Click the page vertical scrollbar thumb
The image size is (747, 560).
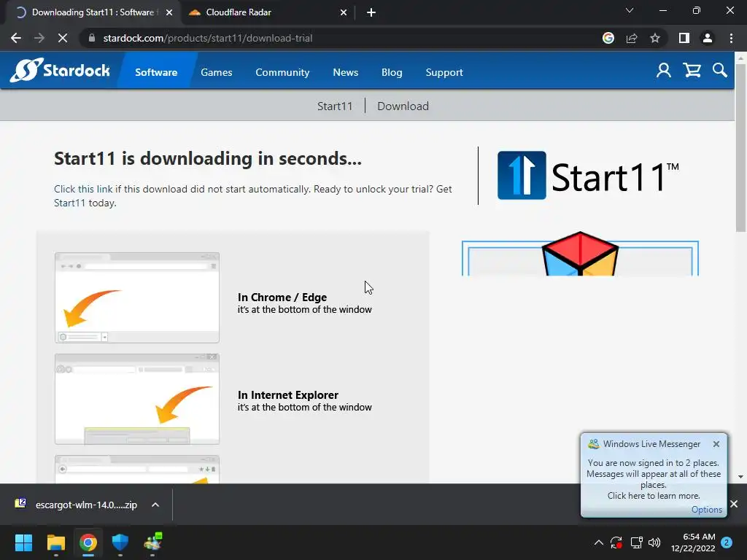point(740,147)
